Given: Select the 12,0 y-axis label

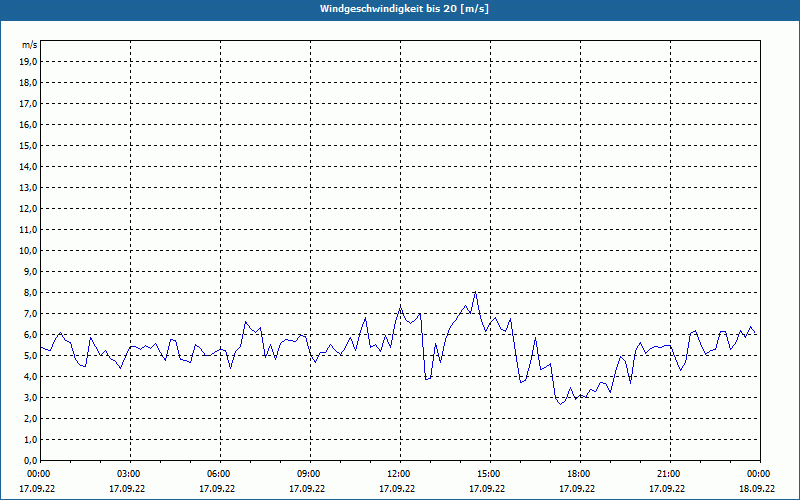Looking at the screenshot, I should pos(29,209).
